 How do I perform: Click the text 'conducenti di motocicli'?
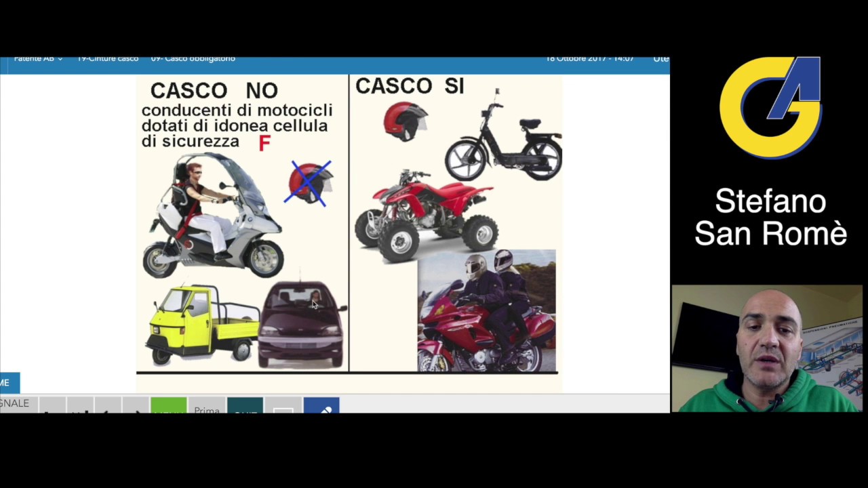pos(237,110)
